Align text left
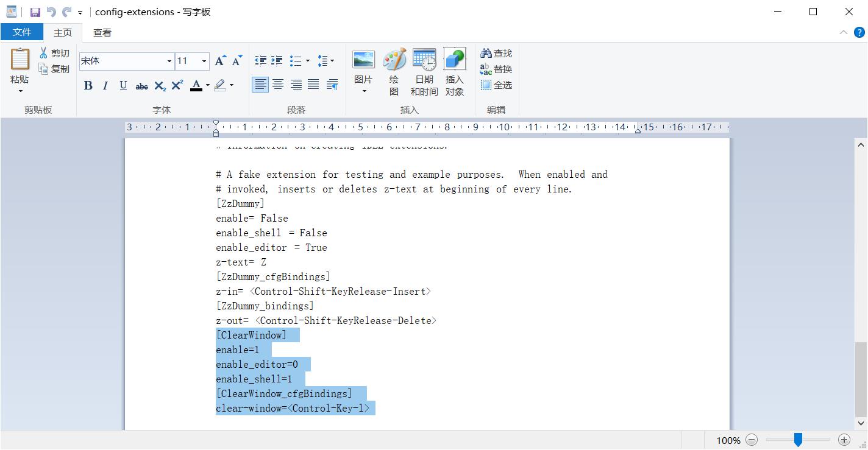Screen dimensions: 868x450 260,85
